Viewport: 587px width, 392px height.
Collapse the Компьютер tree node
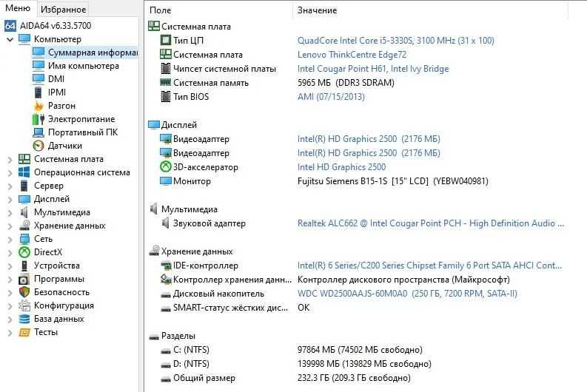tap(10, 39)
